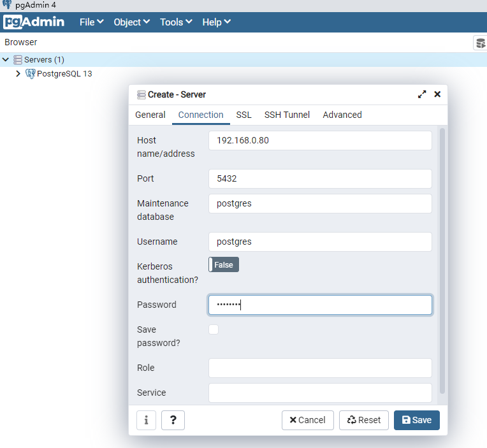Collapse the Servers tree node
Viewport: 487px width, 448px height.
click(x=6, y=59)
